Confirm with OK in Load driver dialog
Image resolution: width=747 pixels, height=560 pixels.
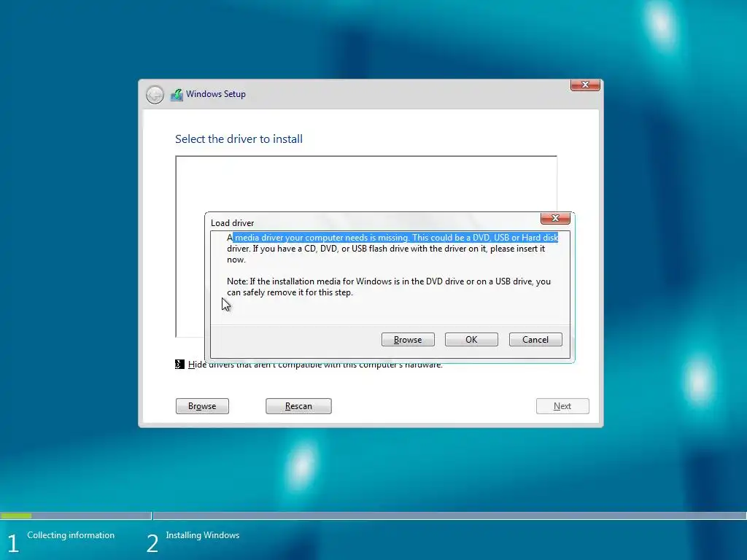point(471,340)
